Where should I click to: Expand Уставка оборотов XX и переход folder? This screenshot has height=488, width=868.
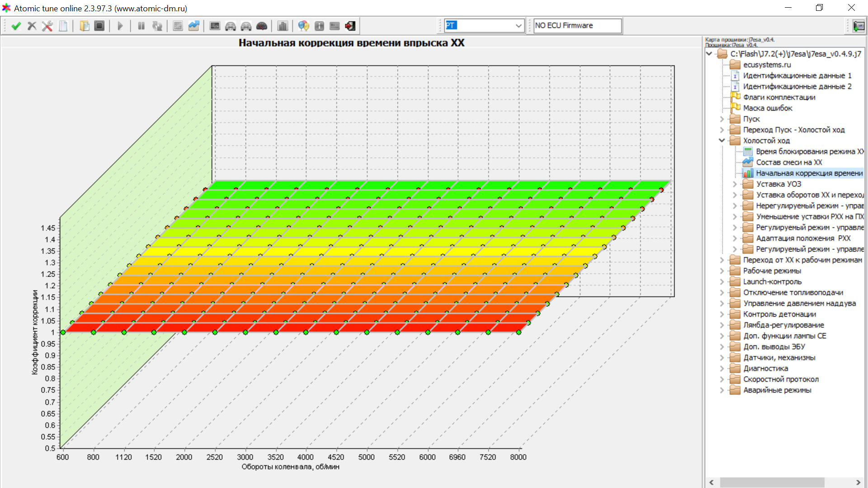coord(735,195)
